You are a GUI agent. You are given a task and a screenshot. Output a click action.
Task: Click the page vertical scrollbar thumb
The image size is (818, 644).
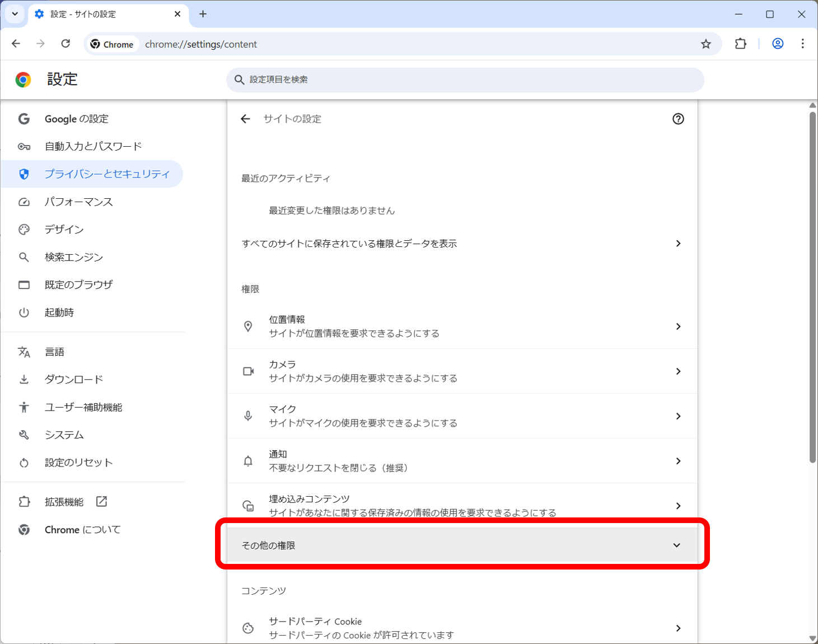pos(812,287)
